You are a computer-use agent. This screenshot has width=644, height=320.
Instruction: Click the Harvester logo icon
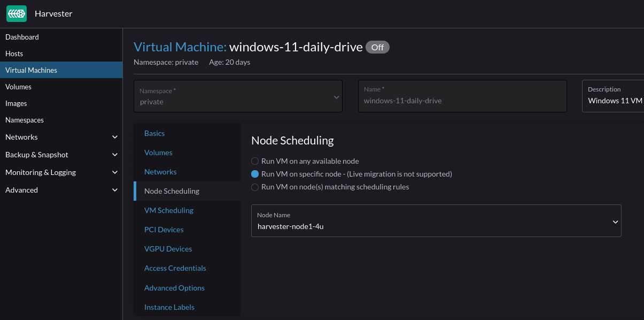coord(16,13)
